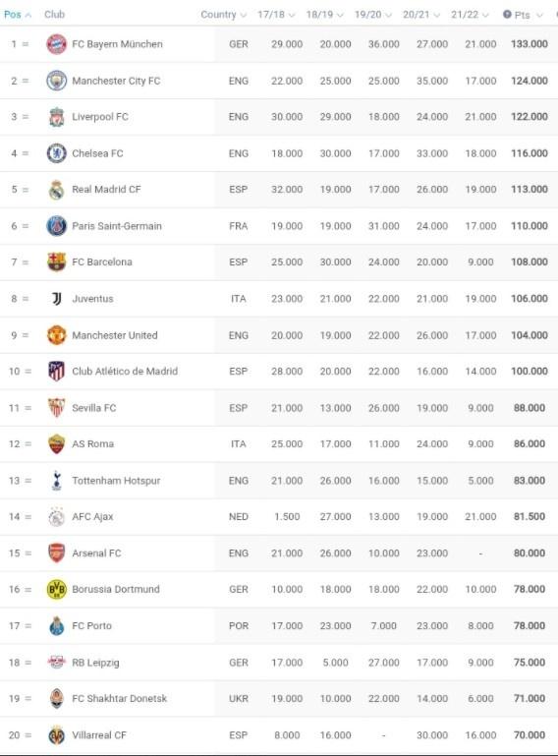558x756 pixels.
Task: Select the Paris Saint-Germain logo
Action: [x=56, y=226]
